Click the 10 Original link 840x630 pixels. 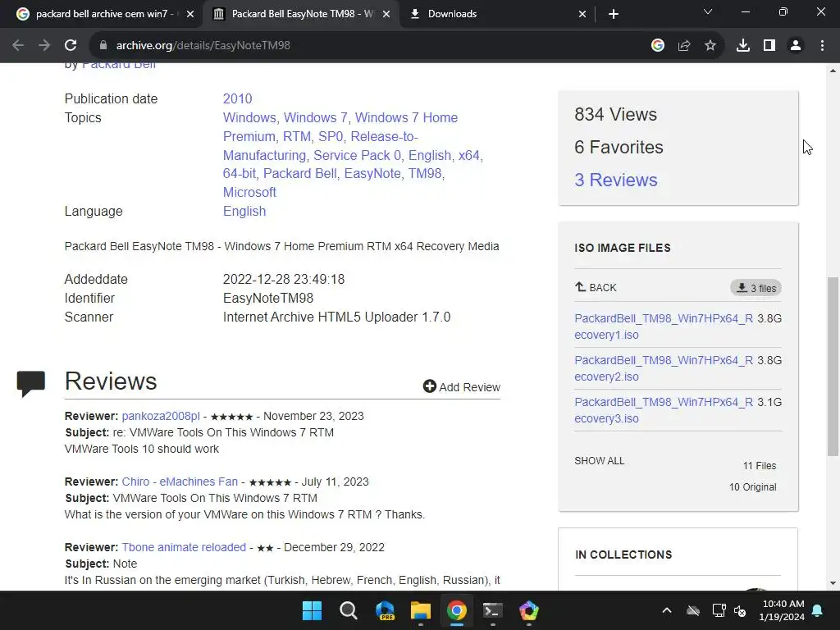(x=753, y=487)
